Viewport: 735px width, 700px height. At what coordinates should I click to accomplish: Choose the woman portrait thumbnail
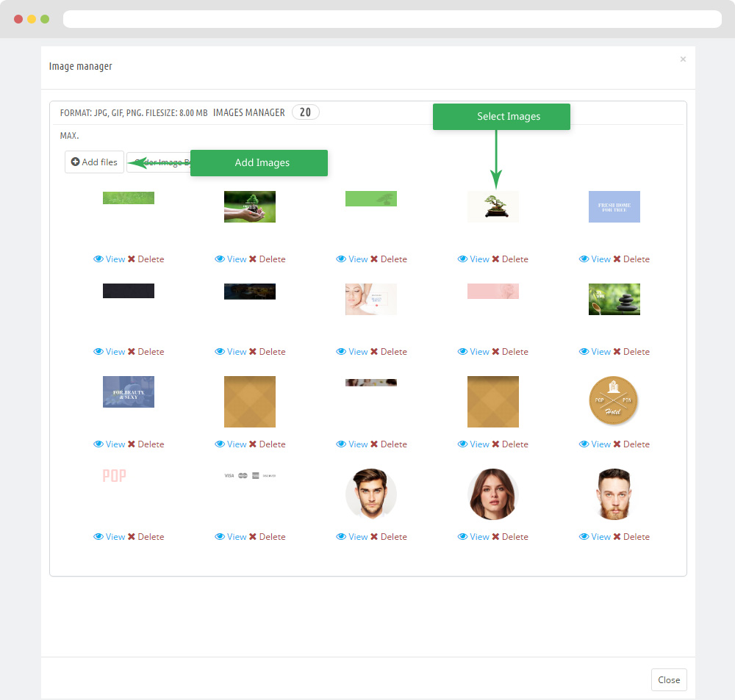point(492,494)
